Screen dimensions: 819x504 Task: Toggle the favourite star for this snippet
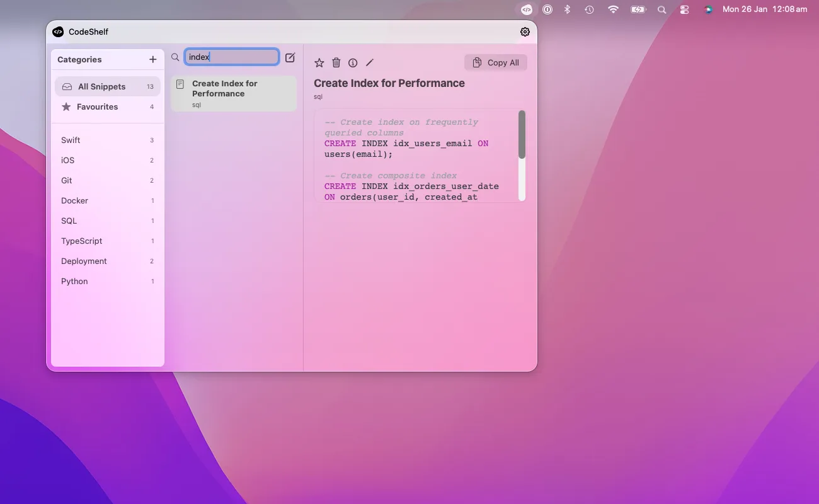319,62
